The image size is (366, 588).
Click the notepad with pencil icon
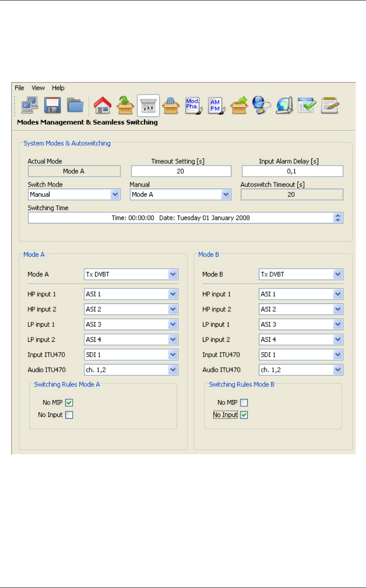(330, 106)
